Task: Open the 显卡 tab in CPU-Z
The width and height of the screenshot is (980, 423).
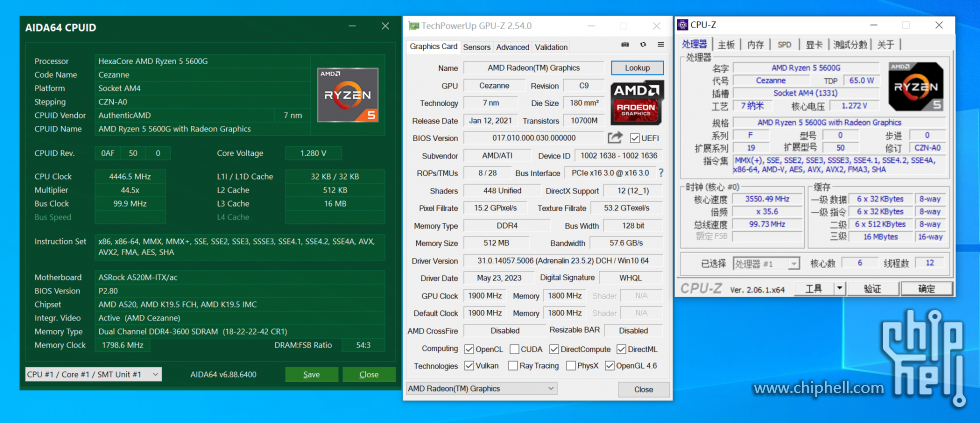Action: tap(814, 45)
